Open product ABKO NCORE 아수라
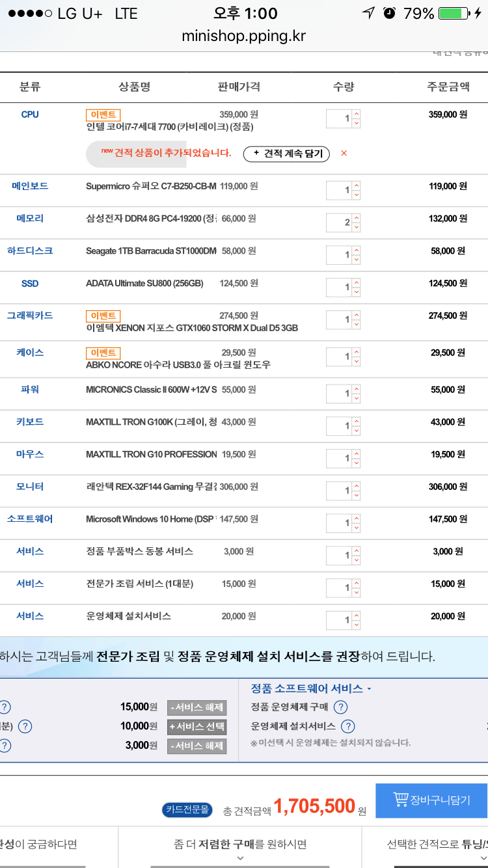Viewport: 488px width, 868px height. 178,365
